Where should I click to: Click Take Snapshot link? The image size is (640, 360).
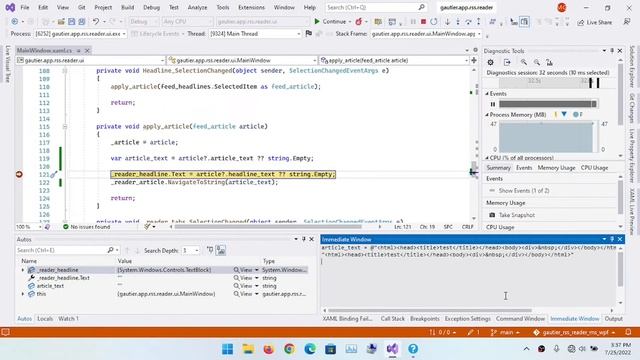point(516,215)
